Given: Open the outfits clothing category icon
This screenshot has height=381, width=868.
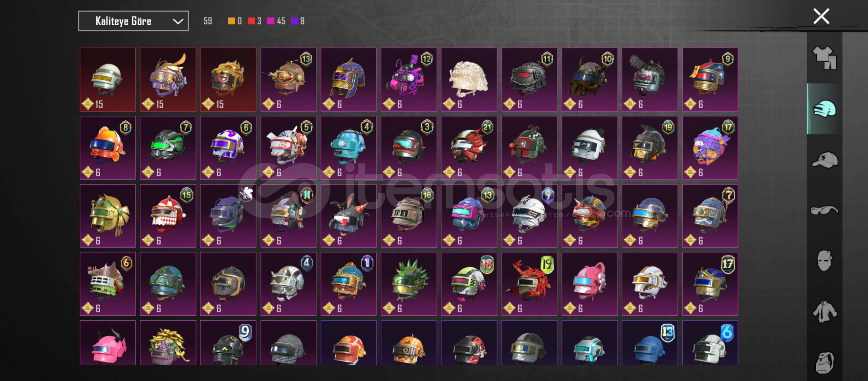Looking at the screenshot, I should tap(824, 58).
